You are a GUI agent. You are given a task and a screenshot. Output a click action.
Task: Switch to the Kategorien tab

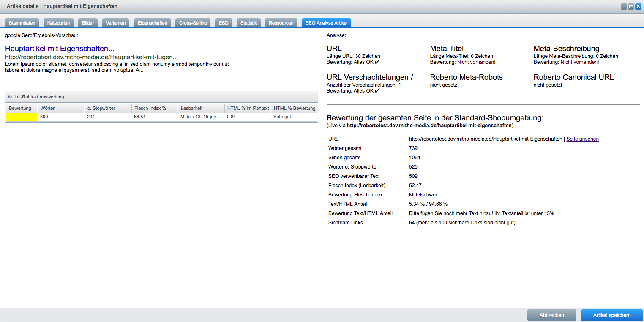click(59, 23)
